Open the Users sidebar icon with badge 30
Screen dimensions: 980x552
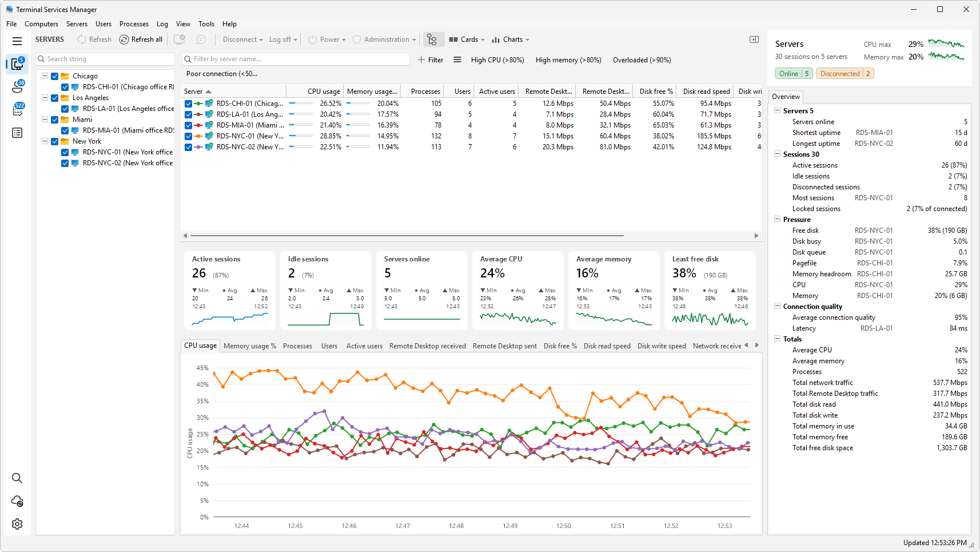tap(17, 86)
